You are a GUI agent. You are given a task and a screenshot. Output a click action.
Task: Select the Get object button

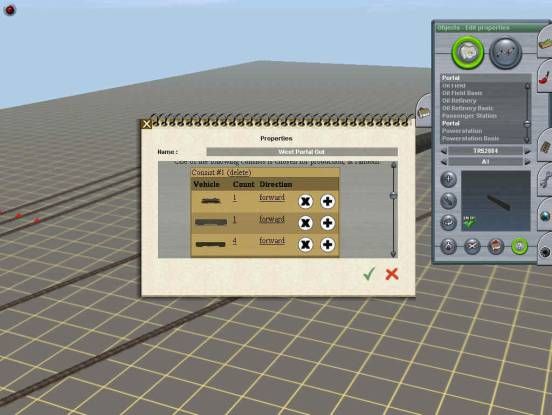[496, 246]
